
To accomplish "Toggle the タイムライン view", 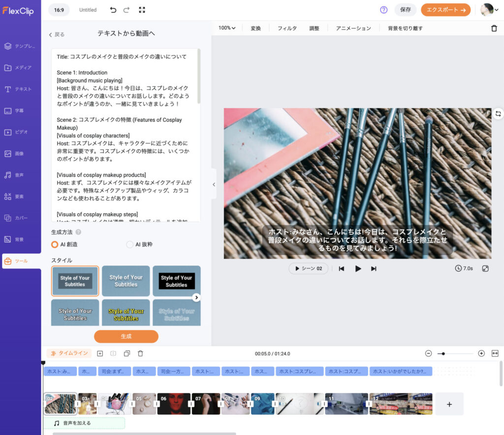I will [x=69, y=353].
